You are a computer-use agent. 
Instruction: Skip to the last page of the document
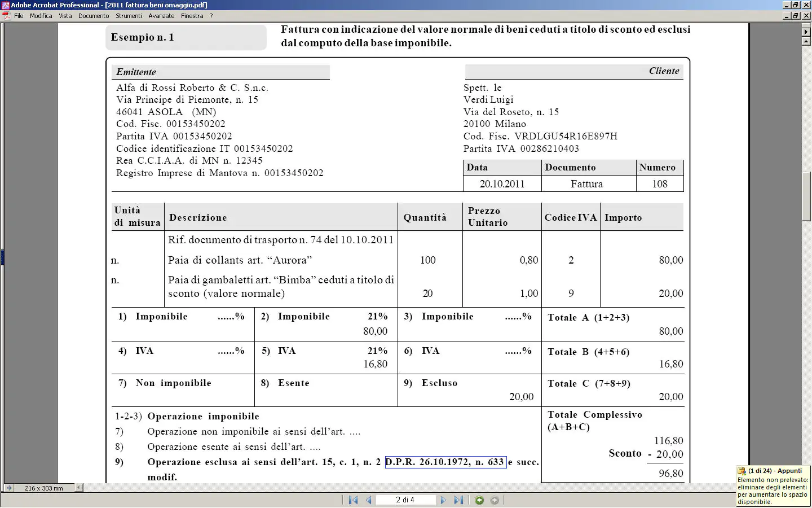click(458, 500)
